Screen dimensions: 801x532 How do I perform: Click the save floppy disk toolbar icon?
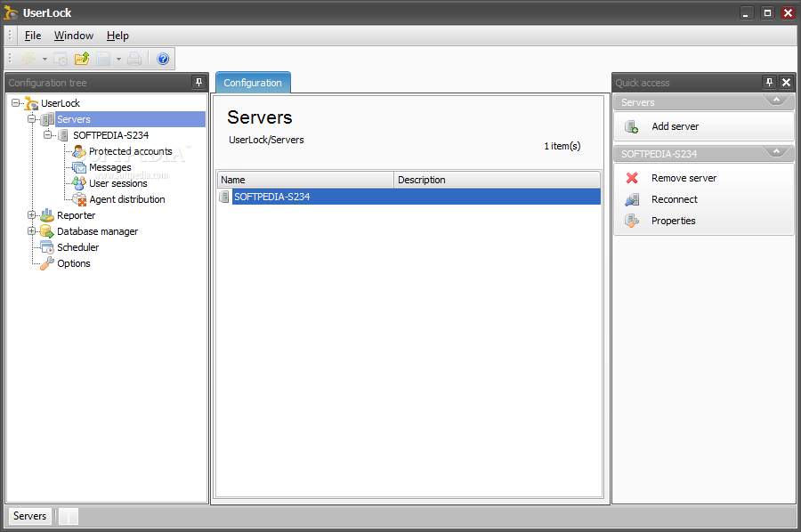point(103,60)
